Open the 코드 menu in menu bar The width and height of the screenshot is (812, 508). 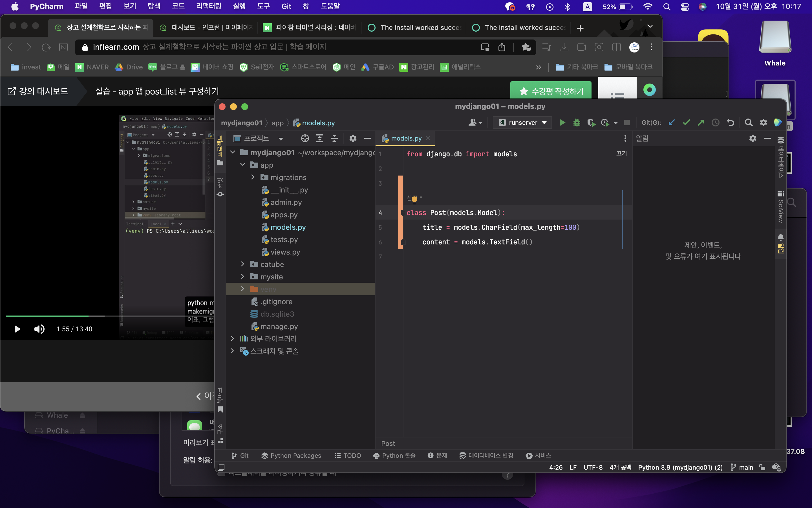tap(178, 6)
